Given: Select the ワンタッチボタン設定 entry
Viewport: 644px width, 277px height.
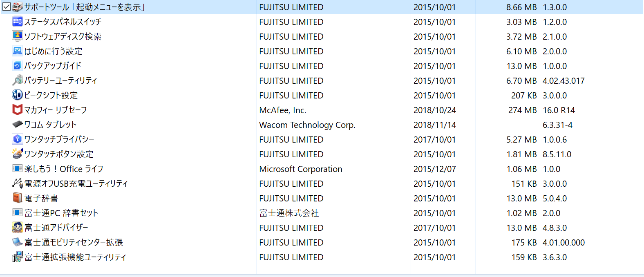Looking at the screenshot, I should (x=59, y=154).
